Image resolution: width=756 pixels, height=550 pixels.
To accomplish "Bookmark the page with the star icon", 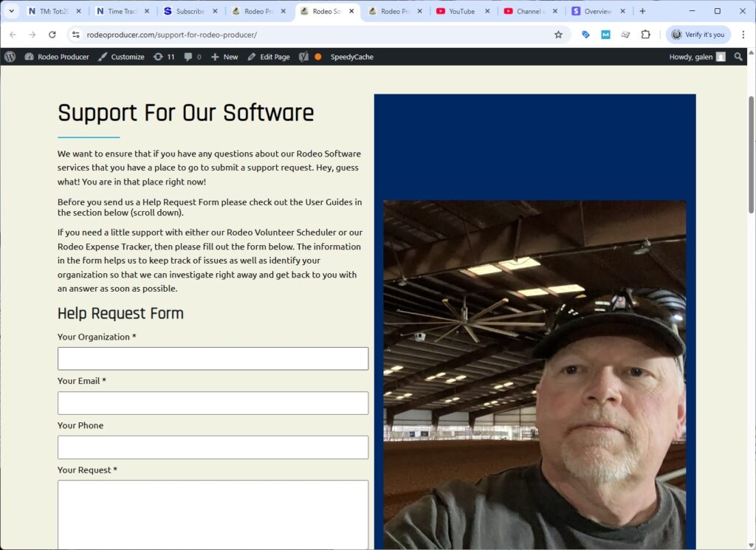I will (558, 35).
